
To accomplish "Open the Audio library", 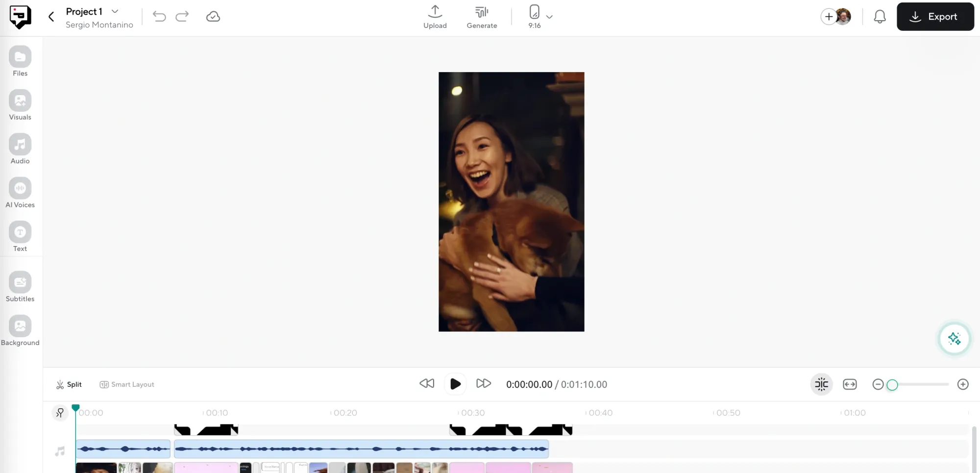I will pyautogui.click(x=20, y=147).
